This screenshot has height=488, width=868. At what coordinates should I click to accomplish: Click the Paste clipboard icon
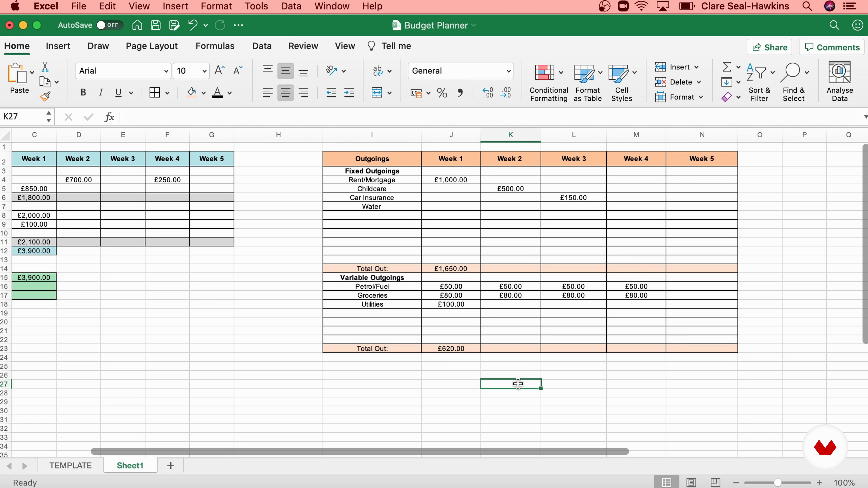pyautogui.click(x=17, y=73)
